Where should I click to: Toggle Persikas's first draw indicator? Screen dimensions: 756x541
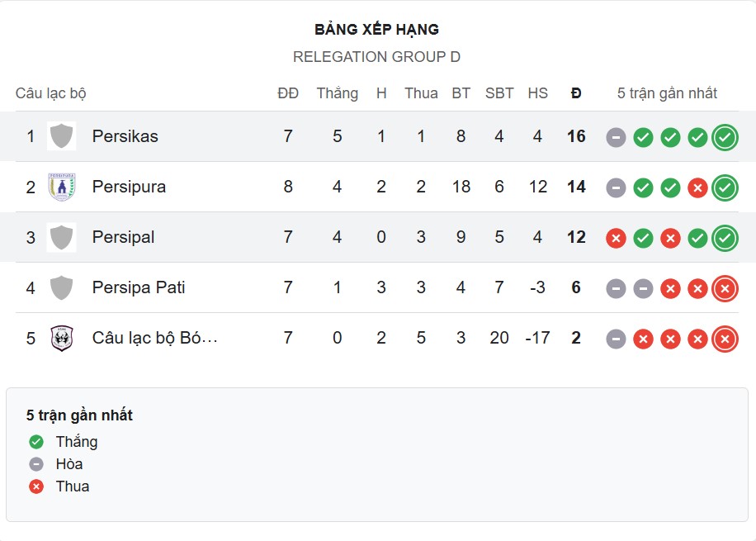[616, 137]
